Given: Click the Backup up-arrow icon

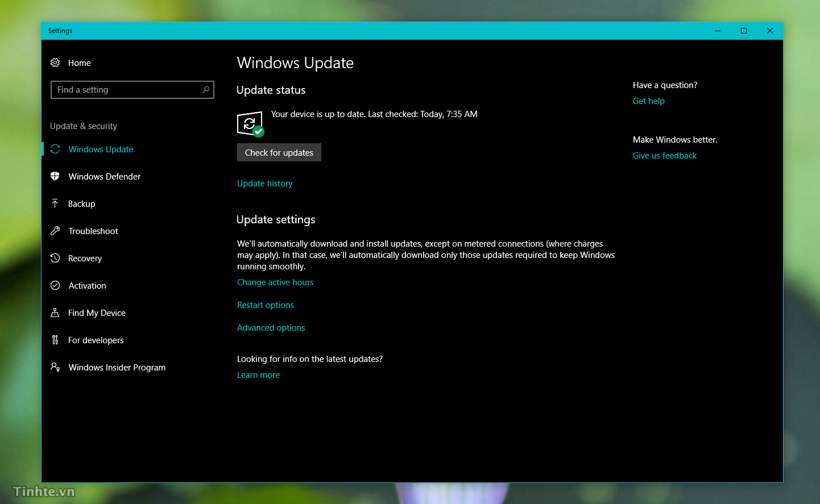Looking at the screenshot, I should point(55,203).
